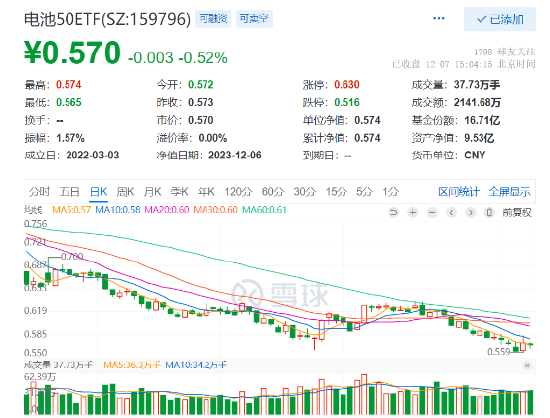The width and height of the screenshot is (550, 418).
Task: Click the candlestick chart-type icon
Action: point(490,213)
